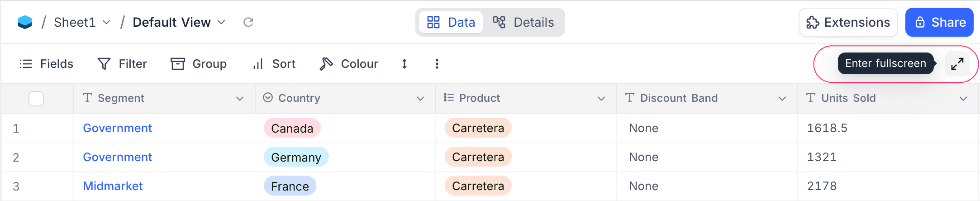Open the Group records tool
This screenshot has height=201, width=980.
(x=199, y=64)
